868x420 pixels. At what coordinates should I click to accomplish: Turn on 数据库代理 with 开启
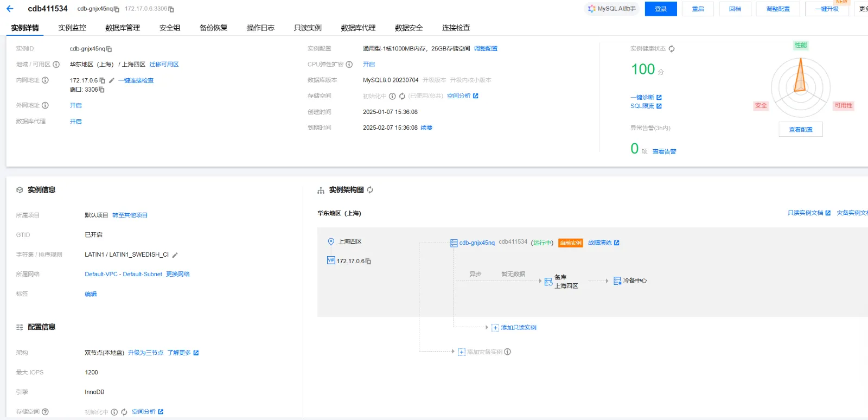coord(76,122)
